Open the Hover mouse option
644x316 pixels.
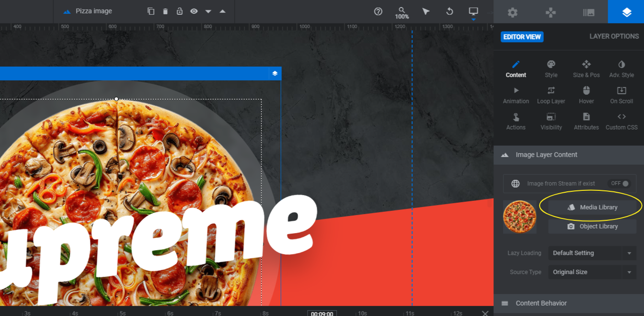coord(586,95)
